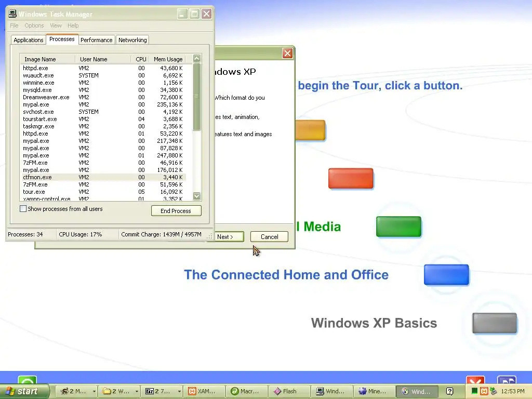Click the green Media tour button
The image size is (532, 399).
(x=398, y=227)
